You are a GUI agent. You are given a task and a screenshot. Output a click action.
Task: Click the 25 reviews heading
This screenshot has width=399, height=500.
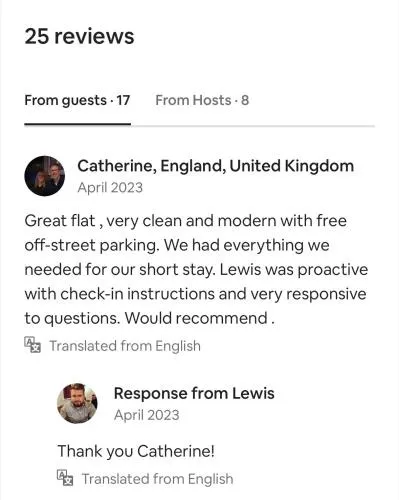[79, 36]
